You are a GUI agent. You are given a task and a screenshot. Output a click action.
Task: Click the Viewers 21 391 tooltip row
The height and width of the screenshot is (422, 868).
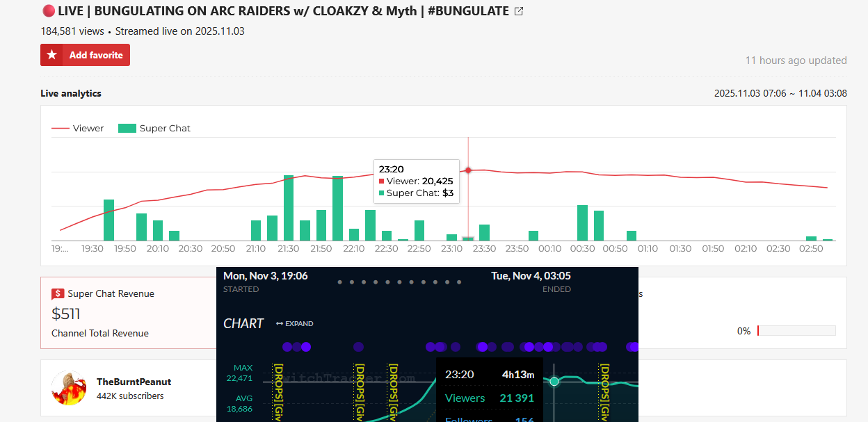489,398
